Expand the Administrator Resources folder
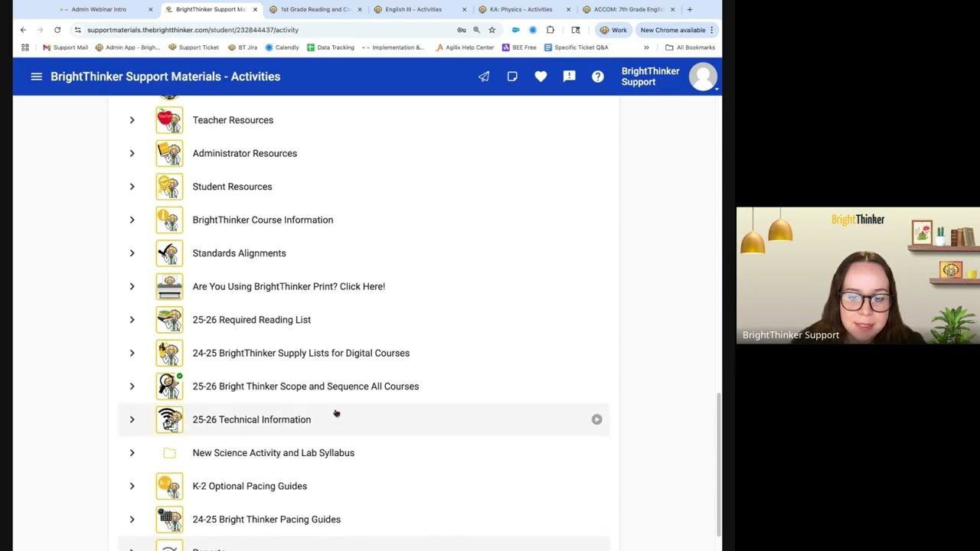This screenshot has height=551, width=980. coord(132,153)
